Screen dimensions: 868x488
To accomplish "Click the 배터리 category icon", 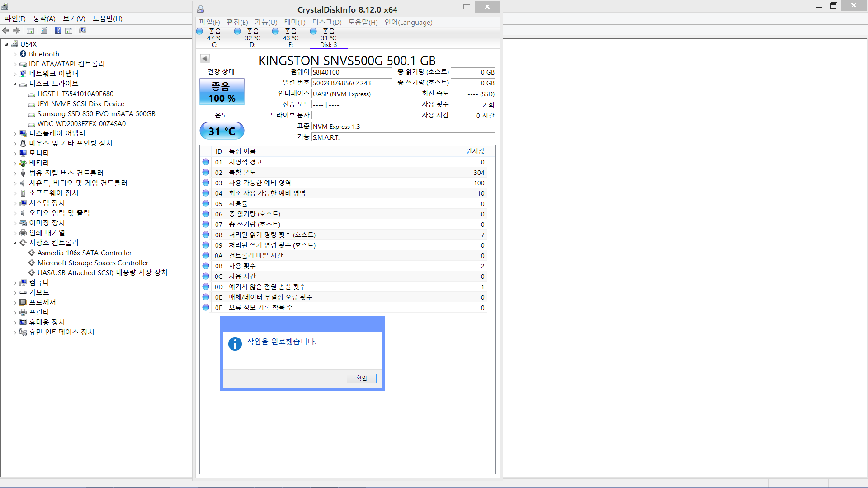I will (23, 163).
